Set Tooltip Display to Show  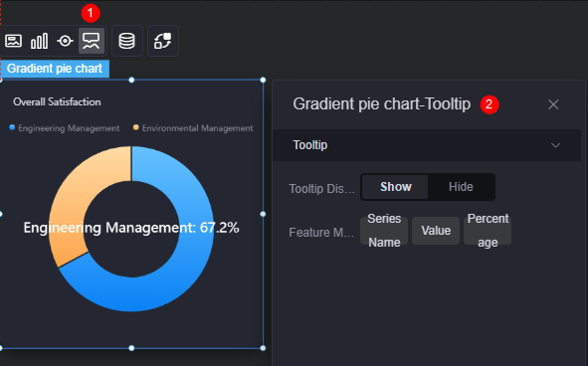coord(395,187)
